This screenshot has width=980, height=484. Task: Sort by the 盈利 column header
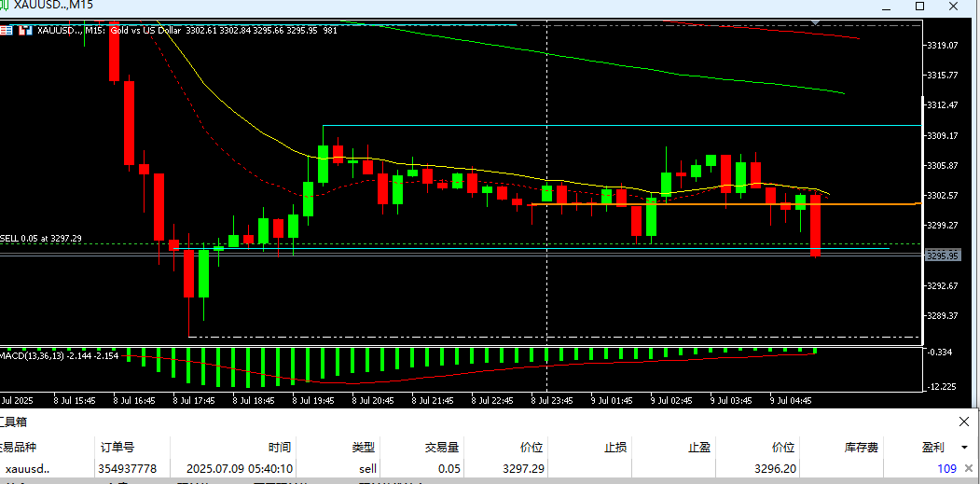click(x=933, y=447)
